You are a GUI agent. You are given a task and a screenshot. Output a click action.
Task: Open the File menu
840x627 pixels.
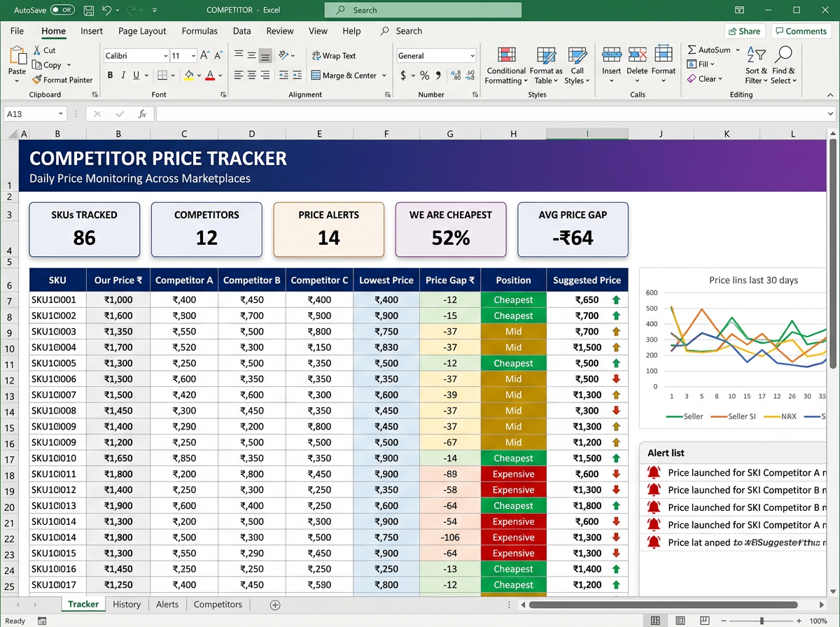(17, 31)
